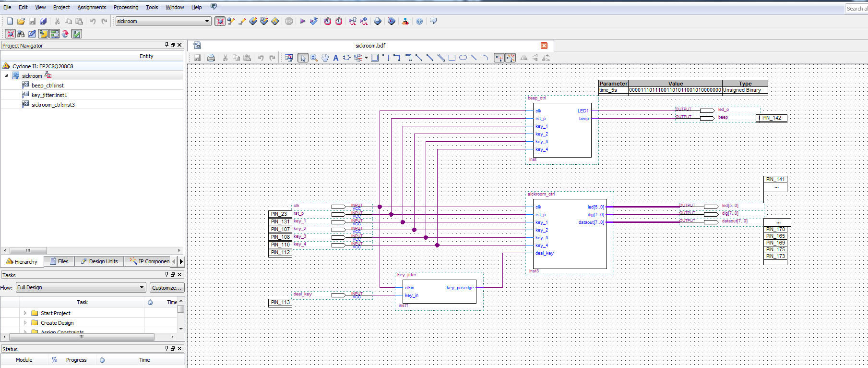Click the Project Navigator horizontal scrollbar
This screenshot has height=368, width=868.
click(28, 250)
